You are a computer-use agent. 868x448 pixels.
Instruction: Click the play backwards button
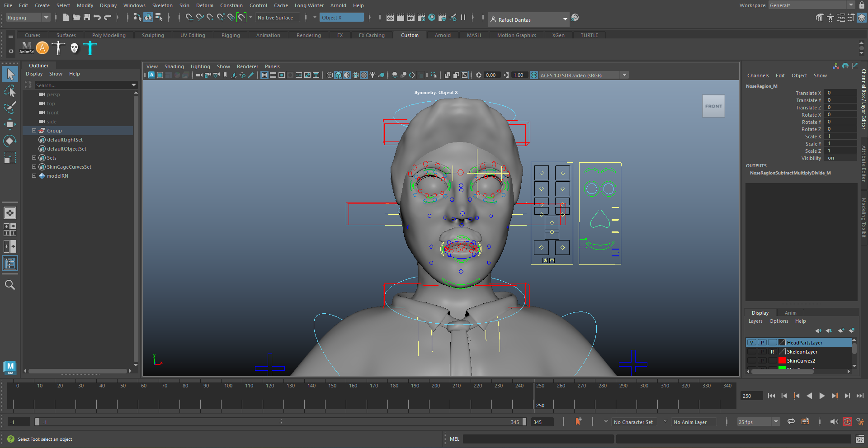point(809,396)
